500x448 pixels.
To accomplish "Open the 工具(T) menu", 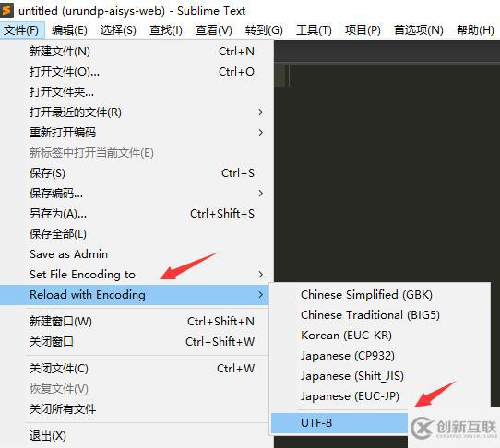I will [x=314, y=30].
